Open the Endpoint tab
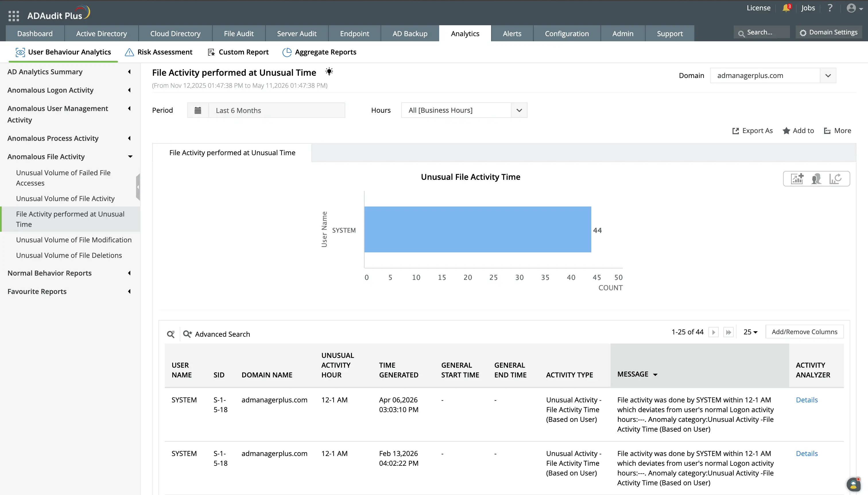 point(354,33)
